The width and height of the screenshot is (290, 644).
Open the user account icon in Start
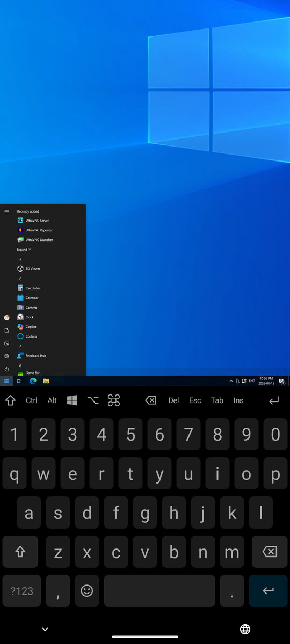click(x=6, y=318)
